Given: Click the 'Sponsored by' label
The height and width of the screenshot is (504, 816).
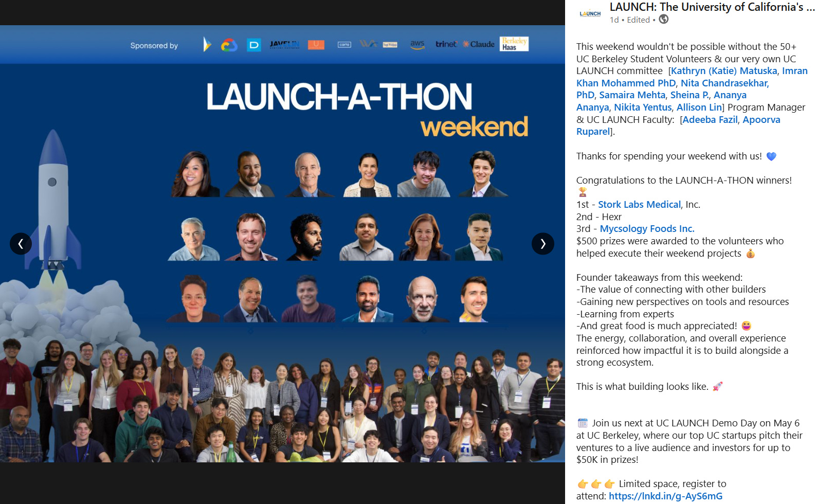Looking at the screenshot, I should tap(154, 46).
